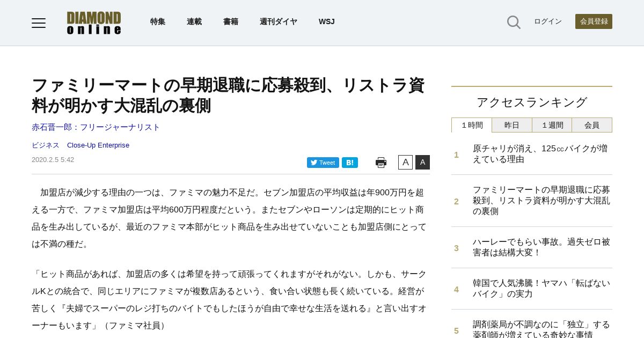
Task: Click the ログイン link
Action: 548,21
